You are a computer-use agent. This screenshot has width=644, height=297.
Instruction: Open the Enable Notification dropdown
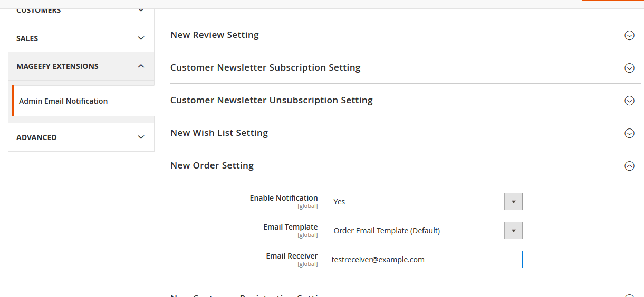point(416,202)
